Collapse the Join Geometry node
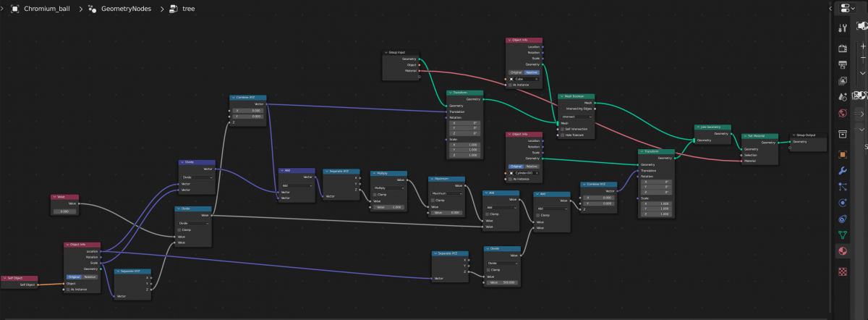The image size is (868, 320). pos(699,127)
